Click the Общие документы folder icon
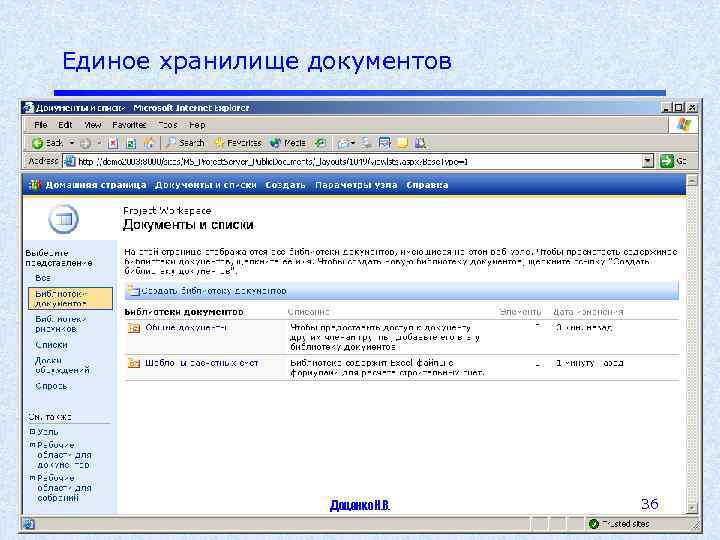The image size is (720, 540). coord(134,328)
